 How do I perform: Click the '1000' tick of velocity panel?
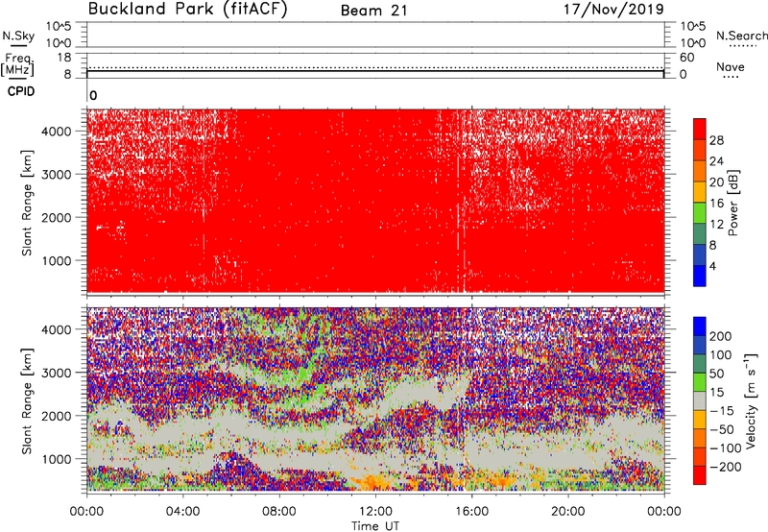(57, 459)
